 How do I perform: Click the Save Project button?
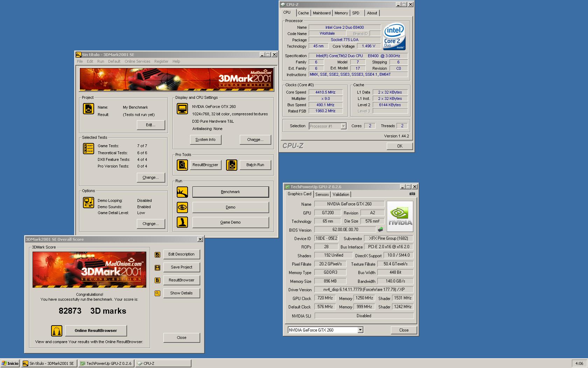click(181, 267)
